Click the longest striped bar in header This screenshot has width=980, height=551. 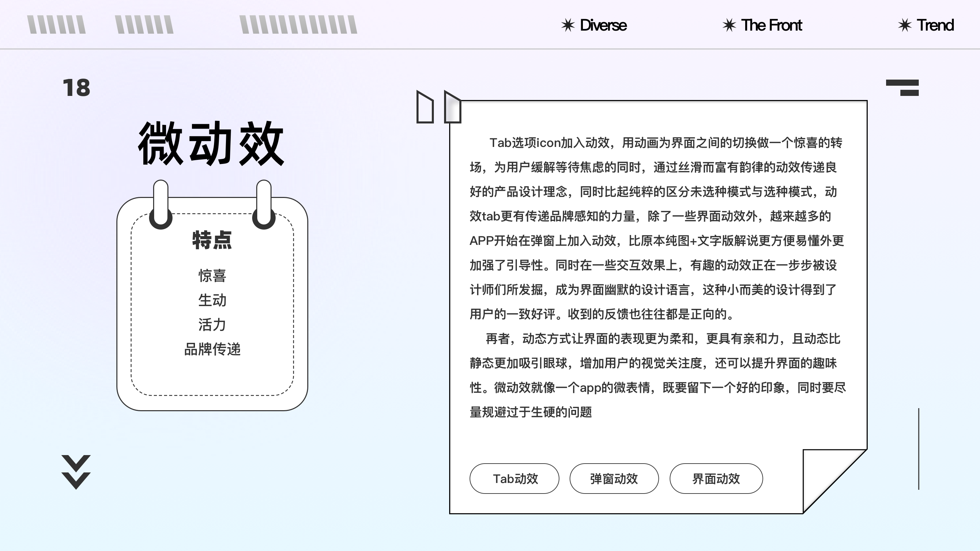point(299,25)
